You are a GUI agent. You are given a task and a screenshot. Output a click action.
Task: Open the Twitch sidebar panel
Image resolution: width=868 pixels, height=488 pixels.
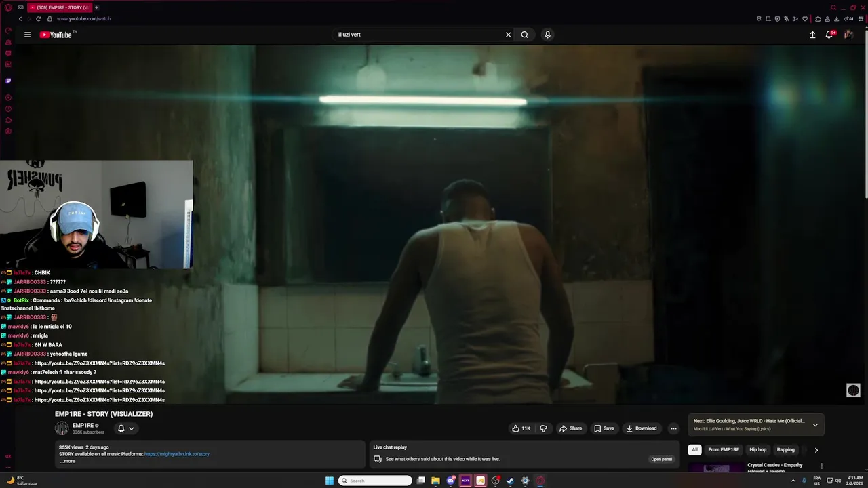(x=8, y=81)
